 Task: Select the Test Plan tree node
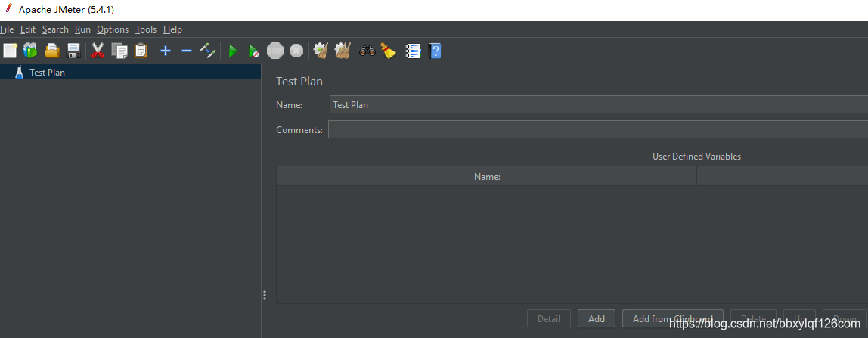[x=47, y=73]
